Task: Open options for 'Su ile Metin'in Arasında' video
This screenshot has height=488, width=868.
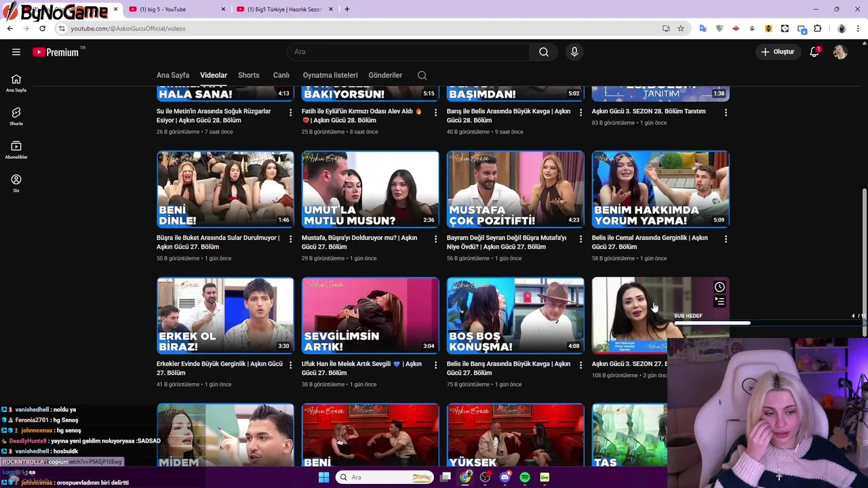Action: (x=290, y=113)
